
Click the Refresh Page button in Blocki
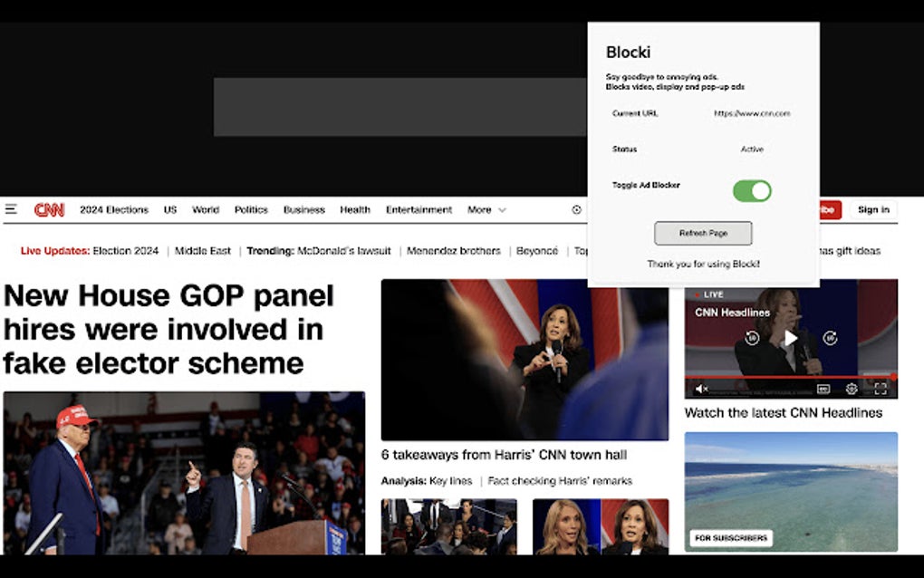coord(703,233)
